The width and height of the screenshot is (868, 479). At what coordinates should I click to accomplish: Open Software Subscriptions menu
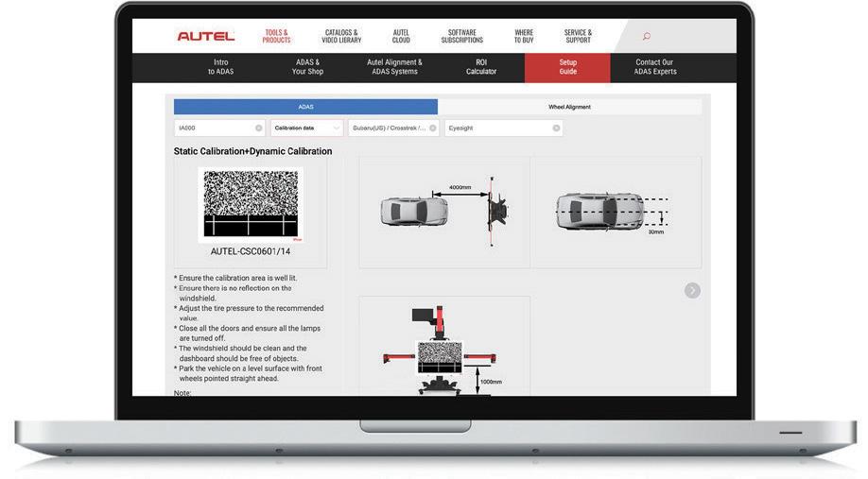point(462,37)
